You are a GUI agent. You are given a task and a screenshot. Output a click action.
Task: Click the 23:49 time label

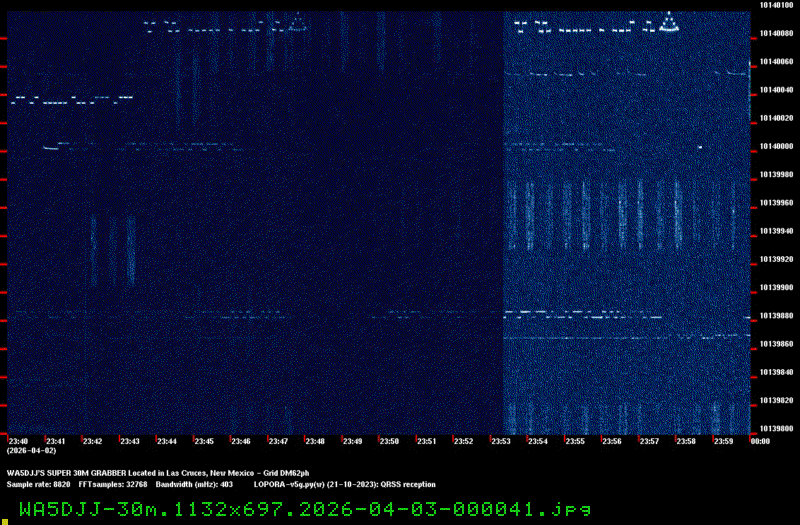[352, 441]
